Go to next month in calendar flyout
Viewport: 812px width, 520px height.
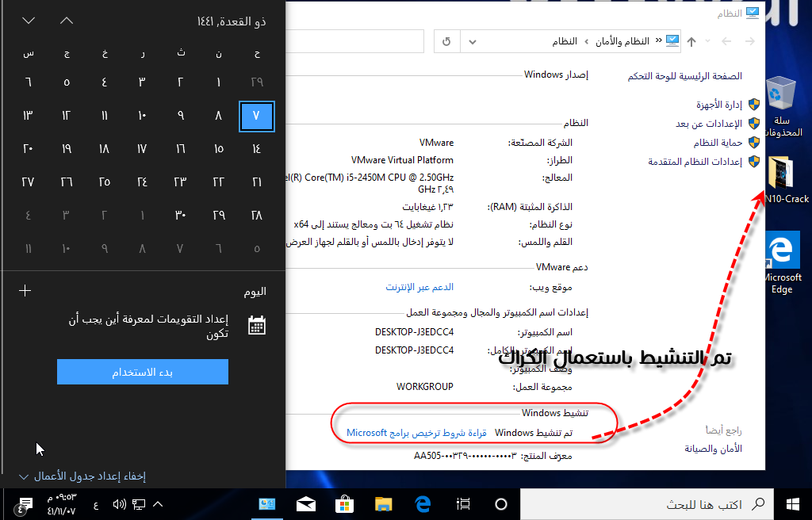coord(29,21)
